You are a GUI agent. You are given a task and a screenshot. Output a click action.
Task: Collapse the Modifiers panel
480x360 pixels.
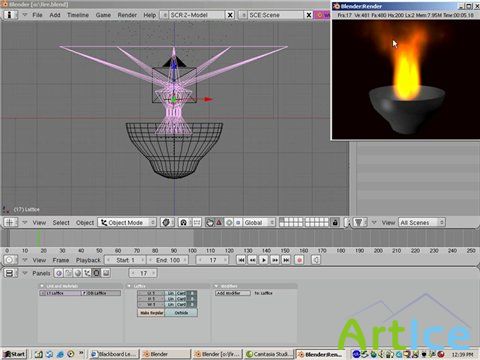point(216,286)
